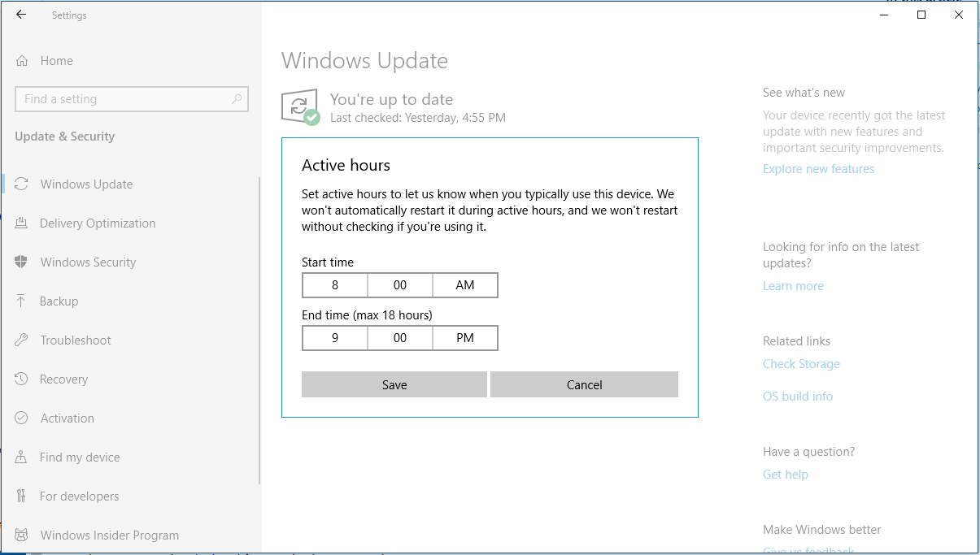Click the Windows Security shield icon
The height and width of the screenshot is (555, 980).
pos(22,262)
